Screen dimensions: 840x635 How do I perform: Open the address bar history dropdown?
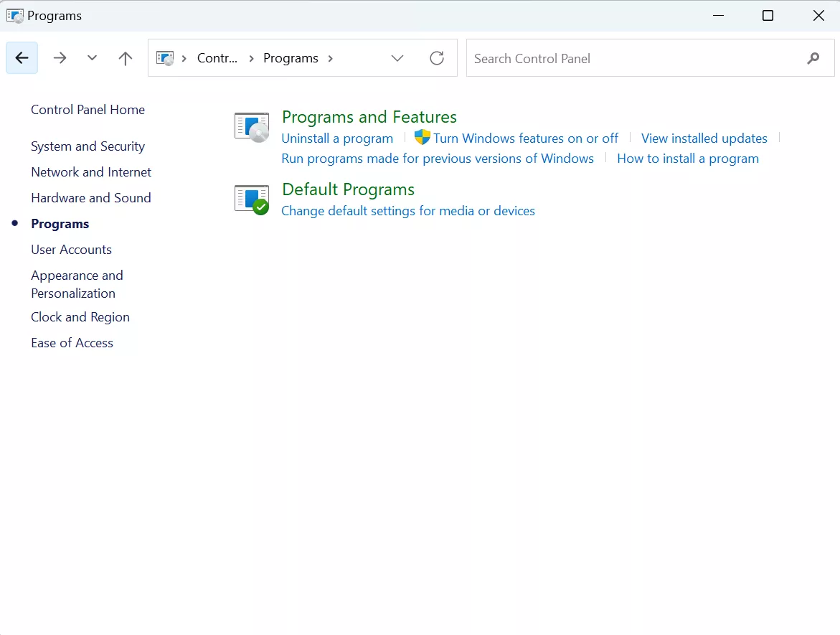397,58
